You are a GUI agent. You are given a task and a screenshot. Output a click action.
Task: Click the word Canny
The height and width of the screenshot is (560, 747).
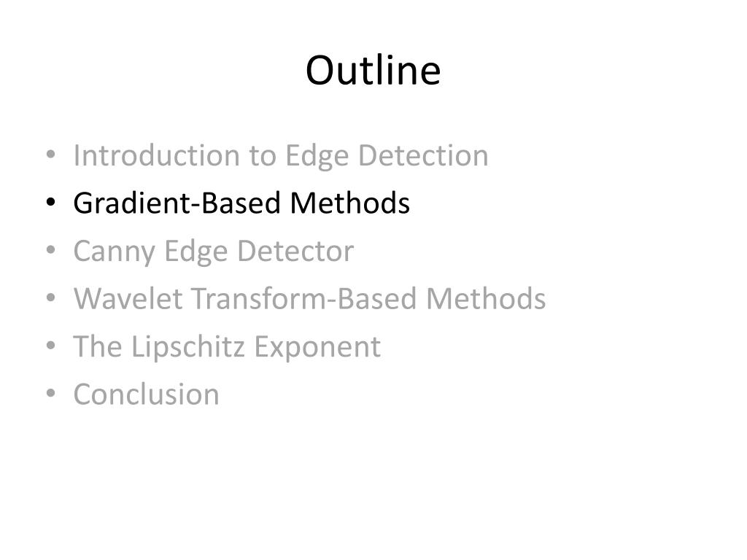click(x=115, y=252)
